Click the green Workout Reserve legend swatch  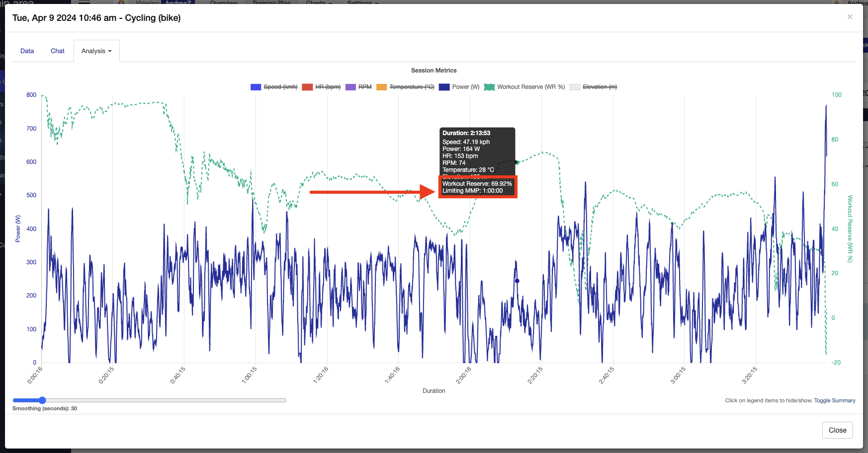(x=490, y=87)
